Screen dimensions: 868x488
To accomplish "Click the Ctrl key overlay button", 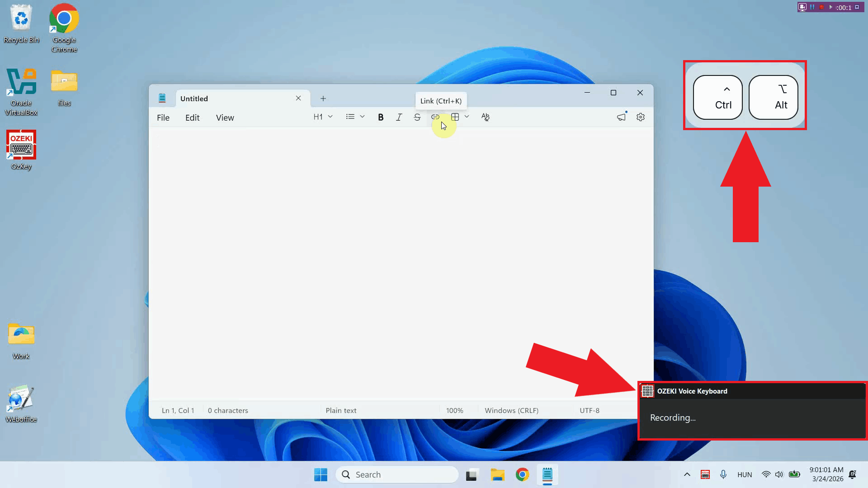I will point(718,97).
